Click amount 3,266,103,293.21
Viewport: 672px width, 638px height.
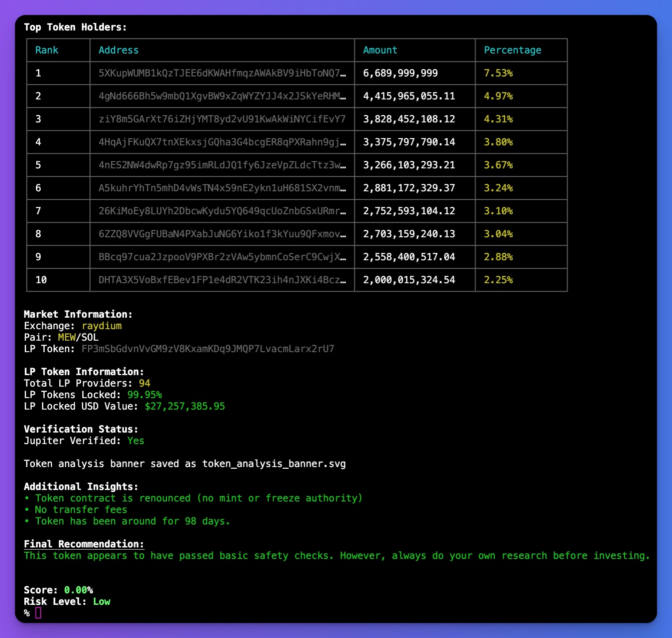pyautogui.click(x=409, y=165)
